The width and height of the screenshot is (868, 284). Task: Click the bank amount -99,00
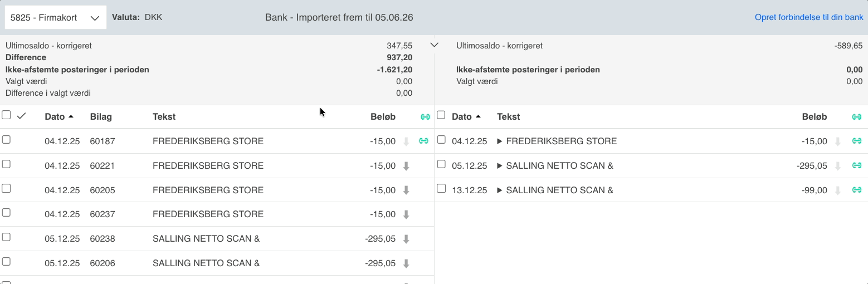coord(815,190)
